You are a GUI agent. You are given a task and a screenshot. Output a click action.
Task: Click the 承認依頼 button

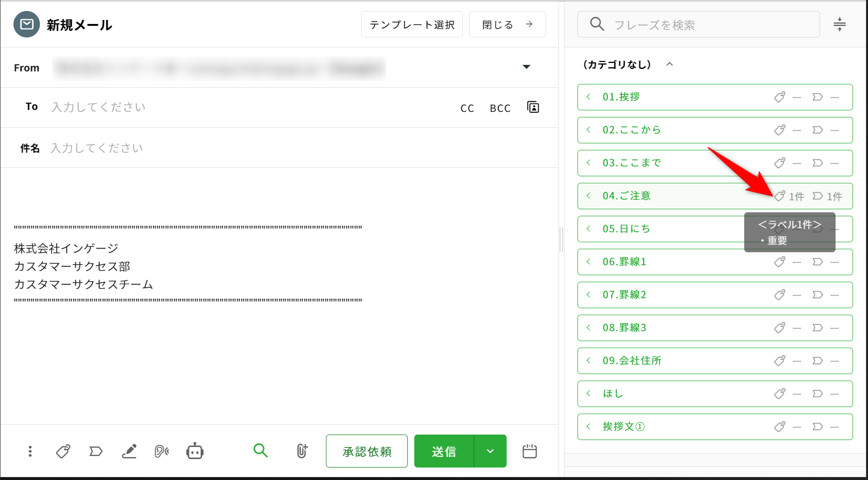coord(367,452)
